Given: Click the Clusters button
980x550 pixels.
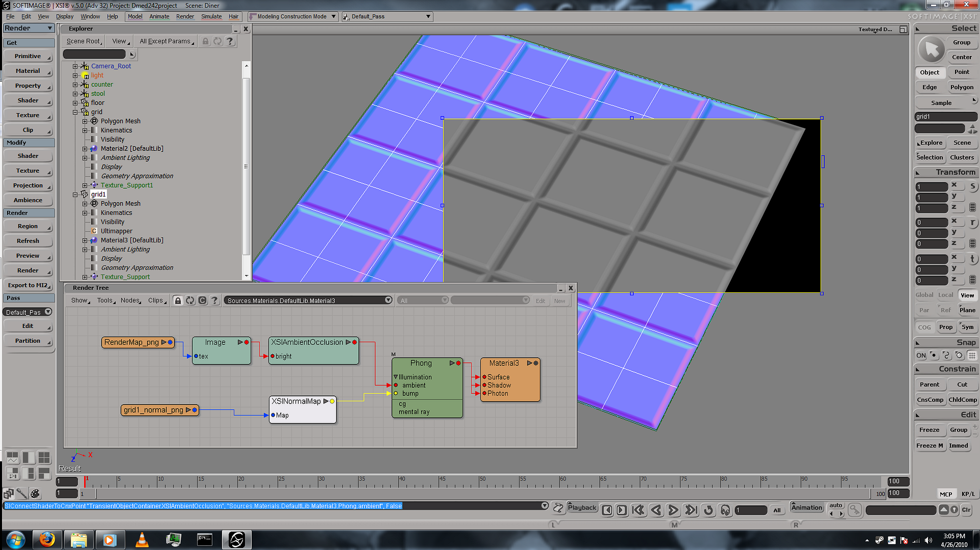Looking at the screenshot, I should point(962,157).
